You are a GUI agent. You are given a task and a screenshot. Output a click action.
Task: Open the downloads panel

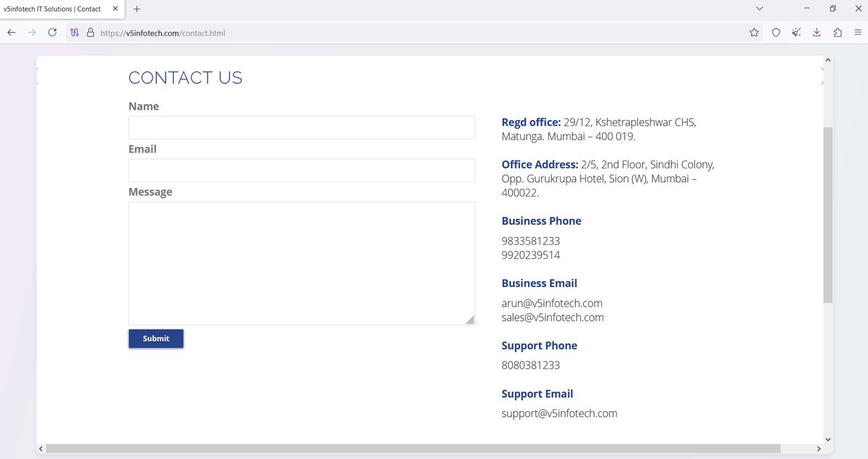[x=817, y=33]
